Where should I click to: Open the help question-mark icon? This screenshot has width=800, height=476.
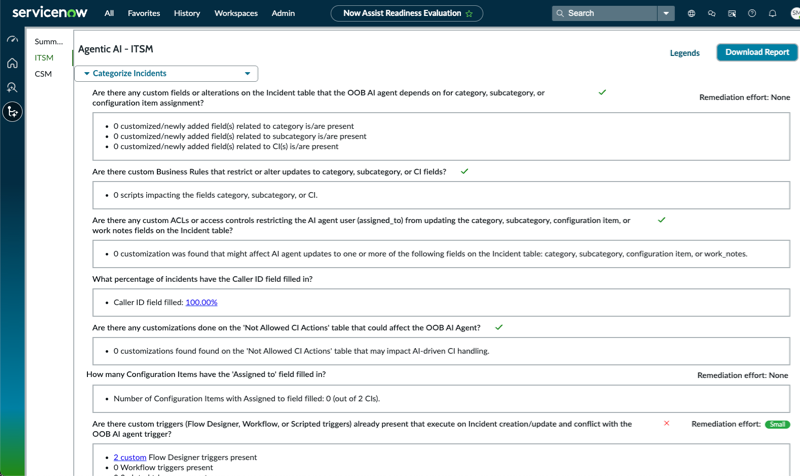coord(752,13)
